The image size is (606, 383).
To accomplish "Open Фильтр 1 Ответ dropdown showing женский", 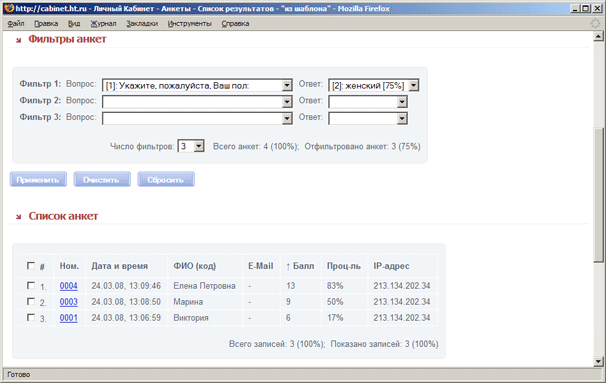I will 373,85.
